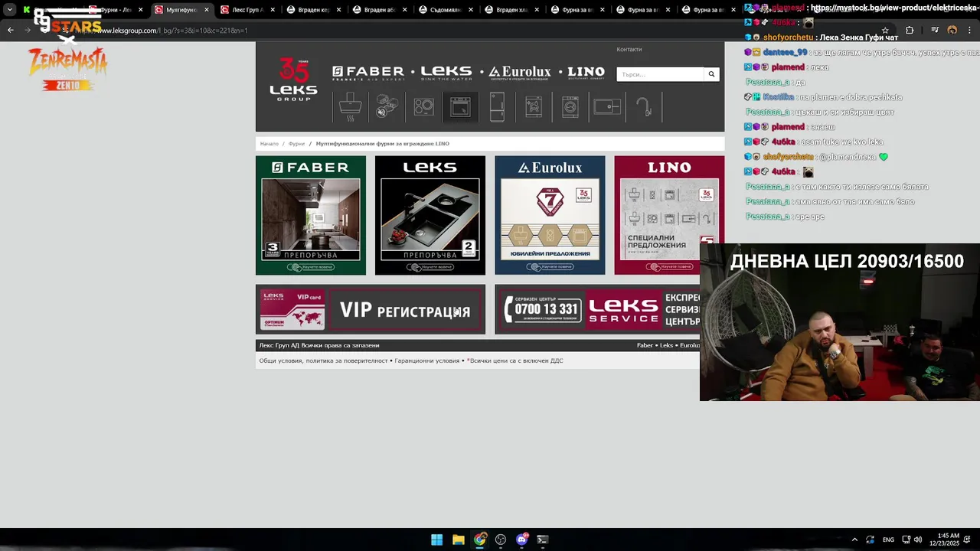The height and width of the screenshot is (551, 980).
Task: Open the washing machines category icon
Action: 570,107
